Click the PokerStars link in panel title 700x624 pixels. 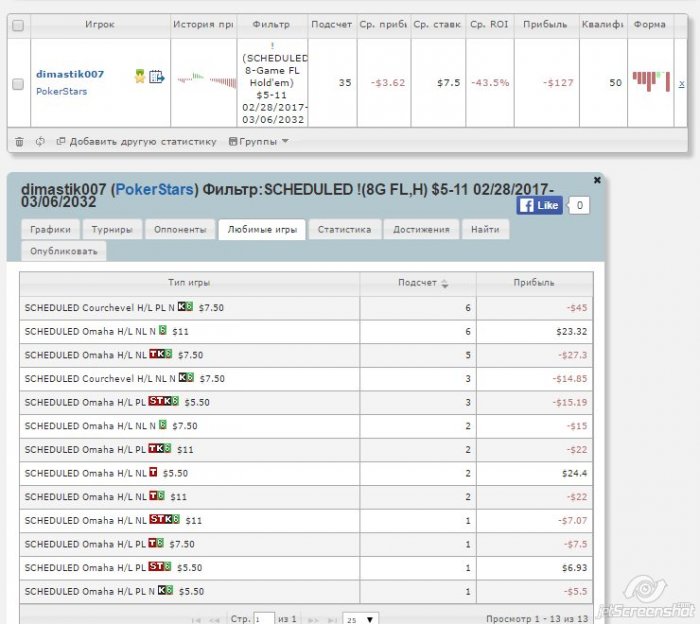154,190
